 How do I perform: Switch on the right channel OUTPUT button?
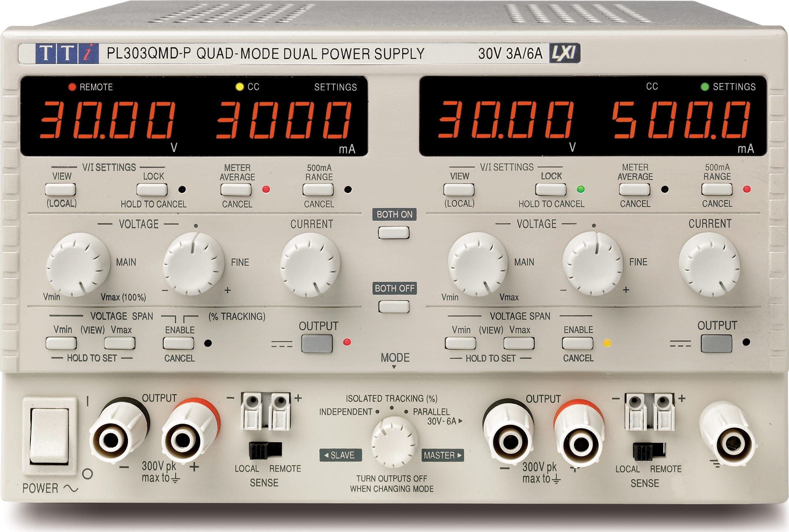tap(716, 344)
